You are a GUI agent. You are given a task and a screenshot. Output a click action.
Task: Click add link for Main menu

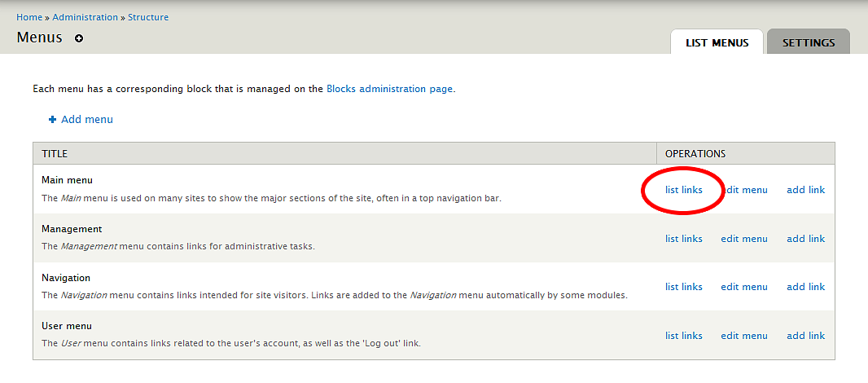[x=806, y=190]
